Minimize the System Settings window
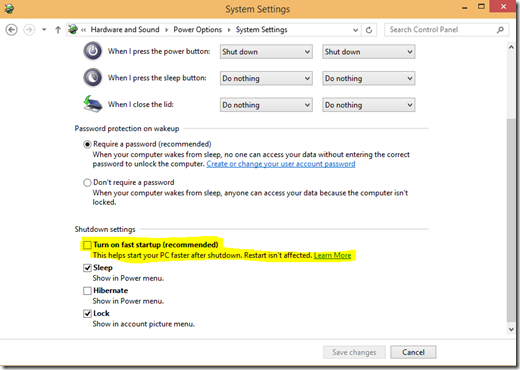The height and width of the screenshot is (370, 520). coord(465,7)
